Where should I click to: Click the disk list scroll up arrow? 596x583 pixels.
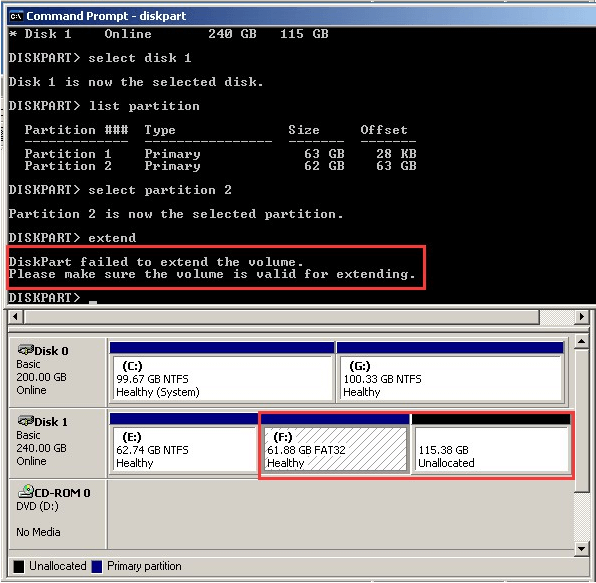pos(582,342)
